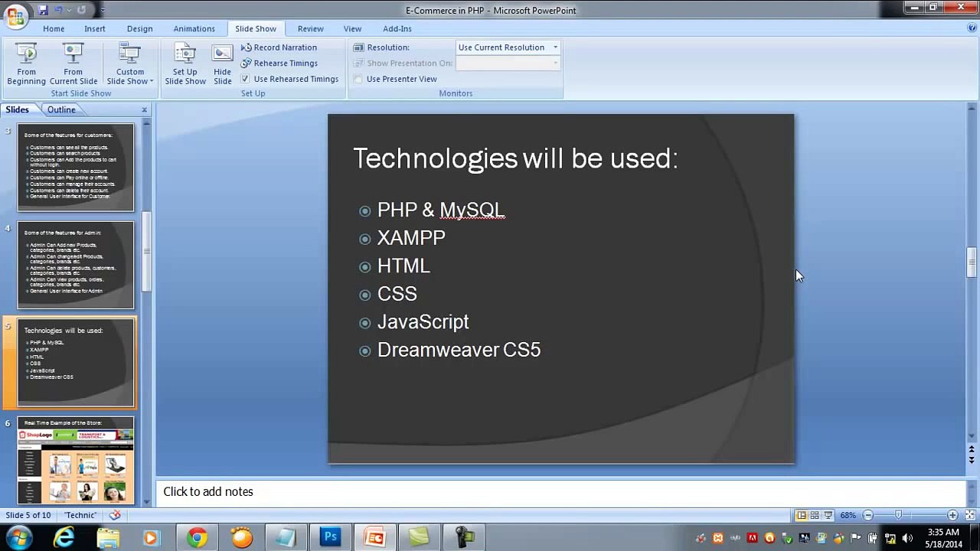
Task: Enable Use Presenter View checkbox
Action: point(358,79)
